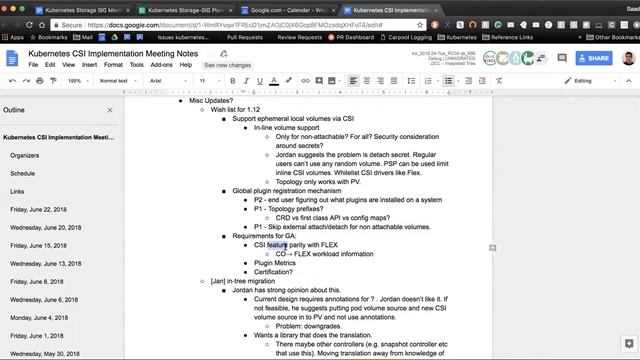Reload the page in the browser
Viewport: 640px width, 360px height.
pos(29,25)
